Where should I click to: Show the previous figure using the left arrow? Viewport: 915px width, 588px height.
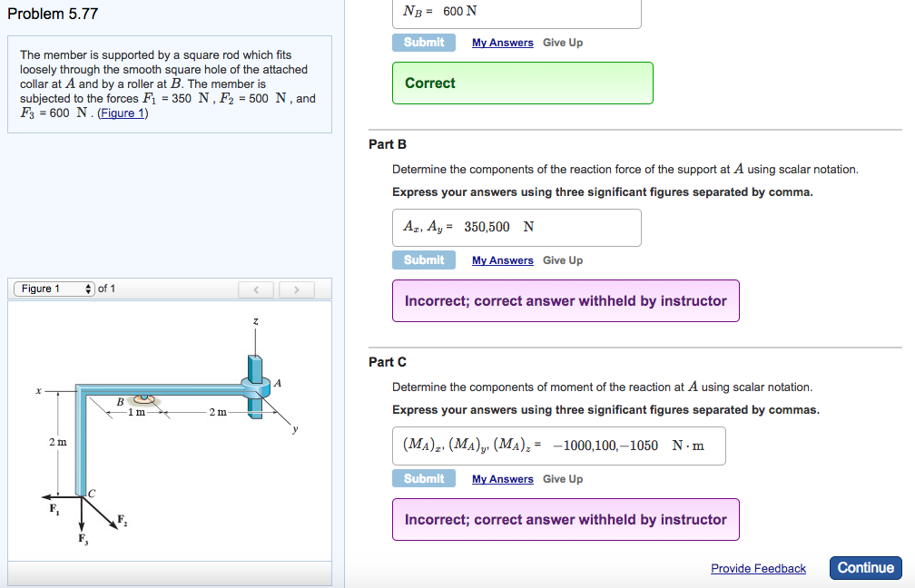pyautogui.click(x=255, y=289)
